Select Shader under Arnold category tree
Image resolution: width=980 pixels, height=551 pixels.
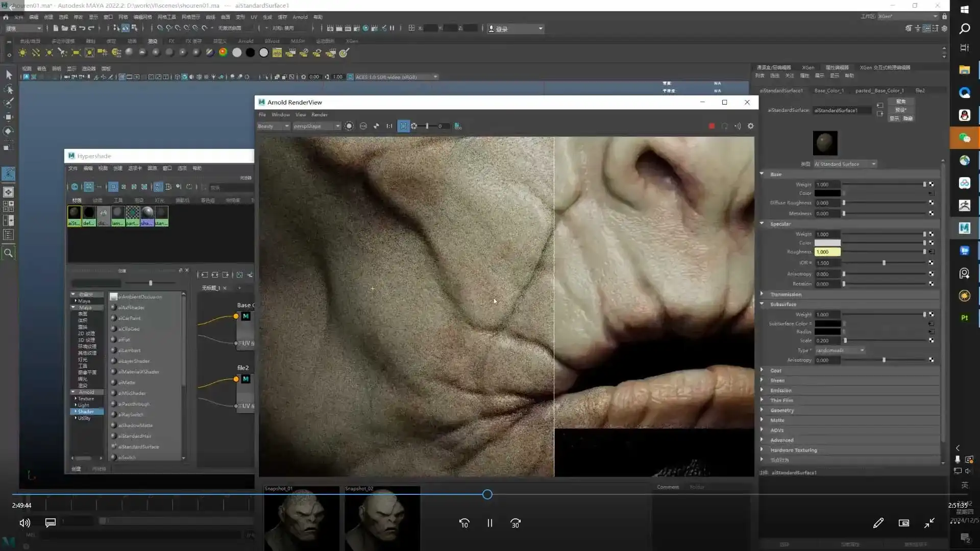pos(86,412)
